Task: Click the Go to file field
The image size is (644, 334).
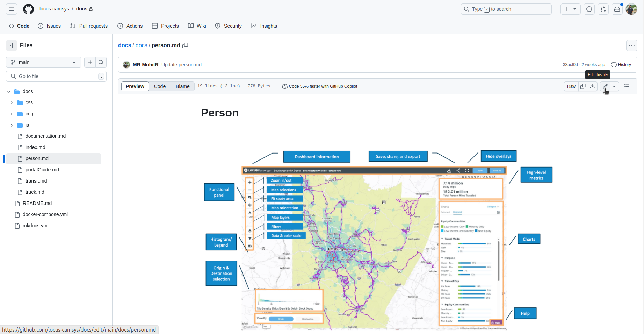Action: [56, 76]
